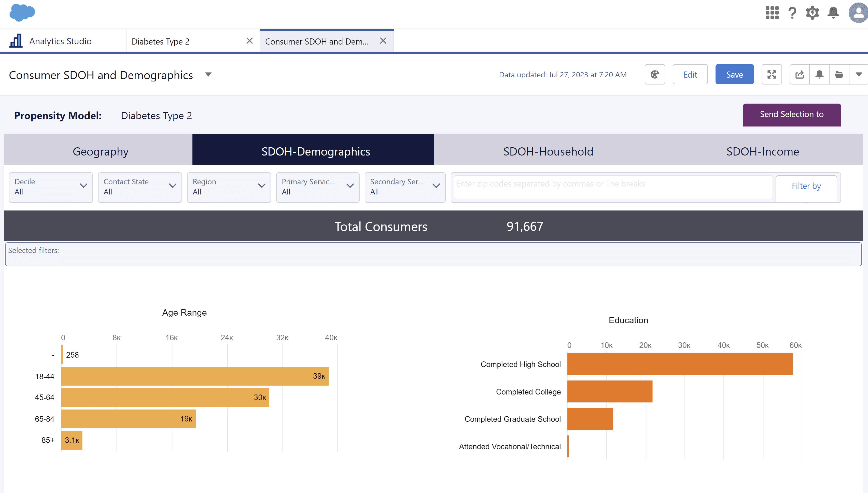868x493 pixels.
Task: Click the folder icon button
Action: [x=839, y=75]
